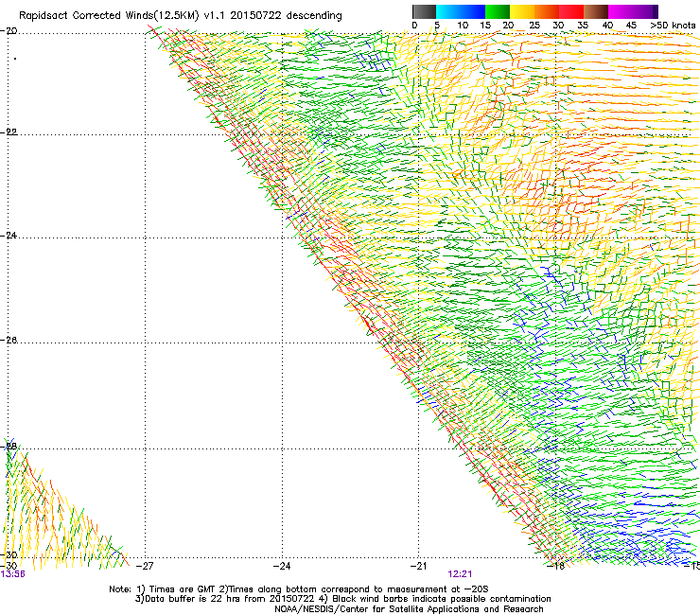Select the green 15-20 knots legend swatch
Viewport: 700px width, 615px height.
pyautogui.click(x=498, y=11)
